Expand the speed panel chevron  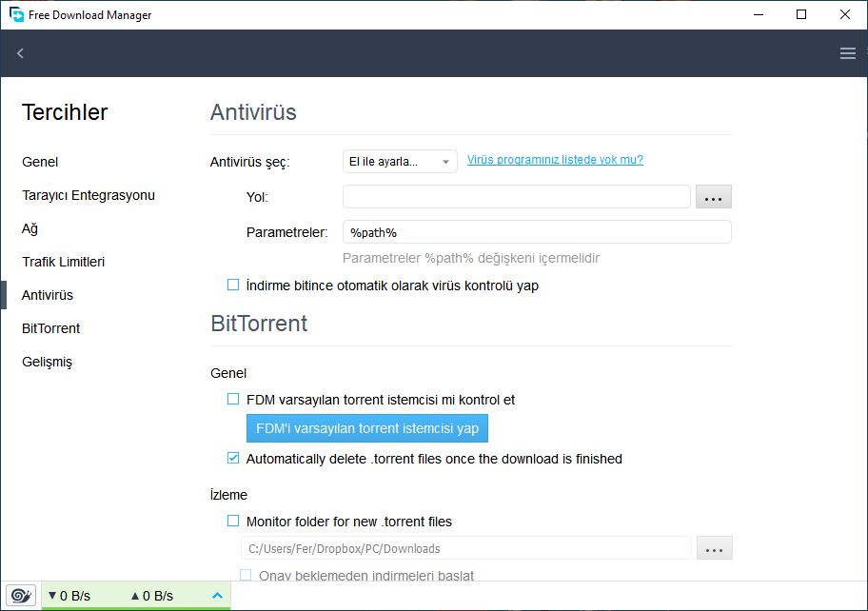(x=218, y=596)
